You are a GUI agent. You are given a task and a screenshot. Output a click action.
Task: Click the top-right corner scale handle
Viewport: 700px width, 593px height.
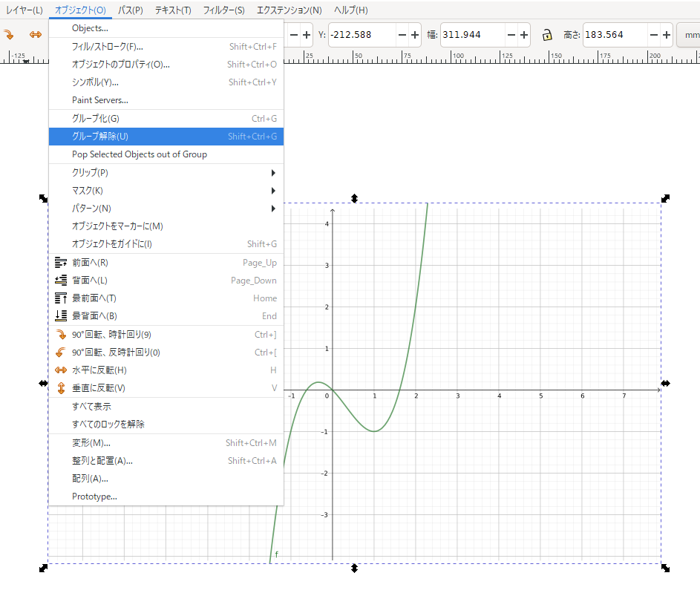[665, 199]
